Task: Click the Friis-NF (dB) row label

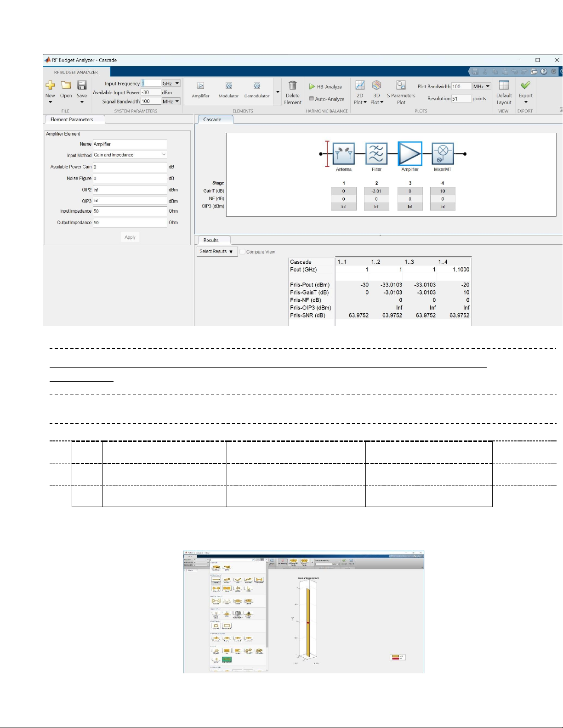Action: click(306, 300)
